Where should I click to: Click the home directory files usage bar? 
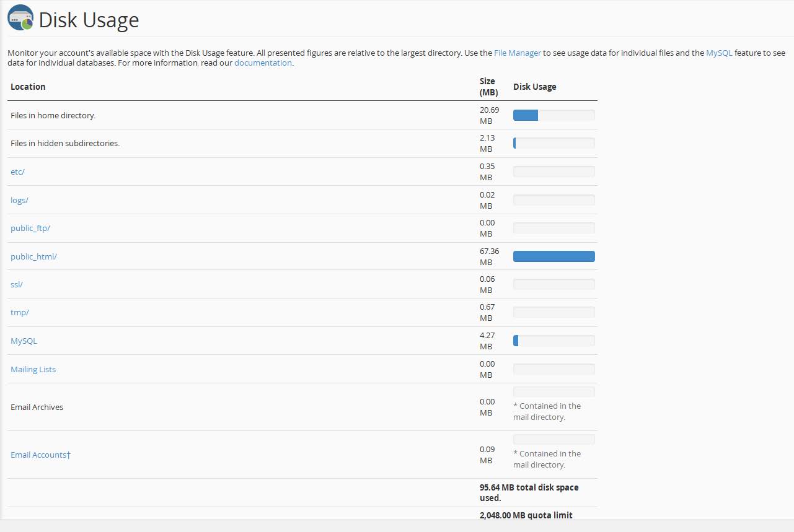click(x=554, y=115)
